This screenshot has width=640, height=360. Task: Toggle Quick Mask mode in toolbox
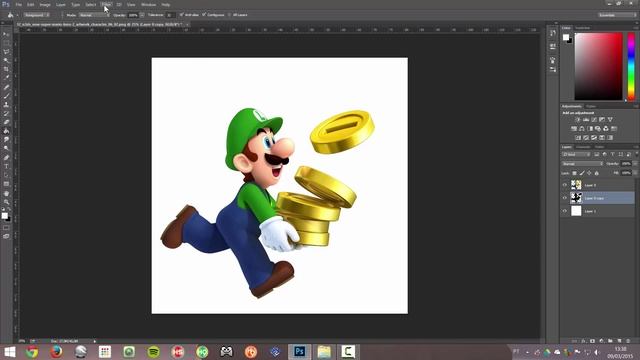(x=6, y=228)
